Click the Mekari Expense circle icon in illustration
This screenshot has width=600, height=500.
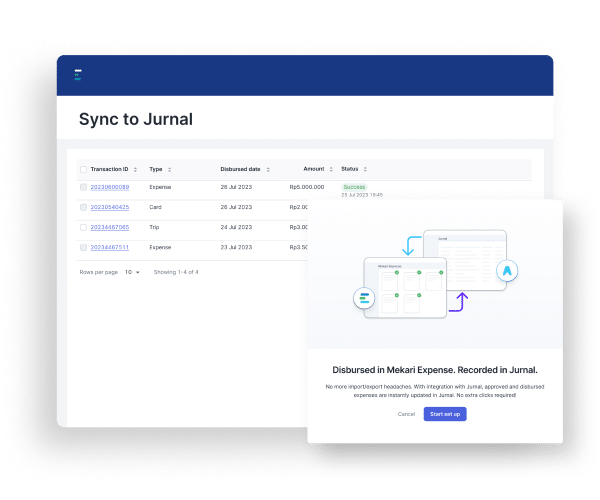point(364,298)
